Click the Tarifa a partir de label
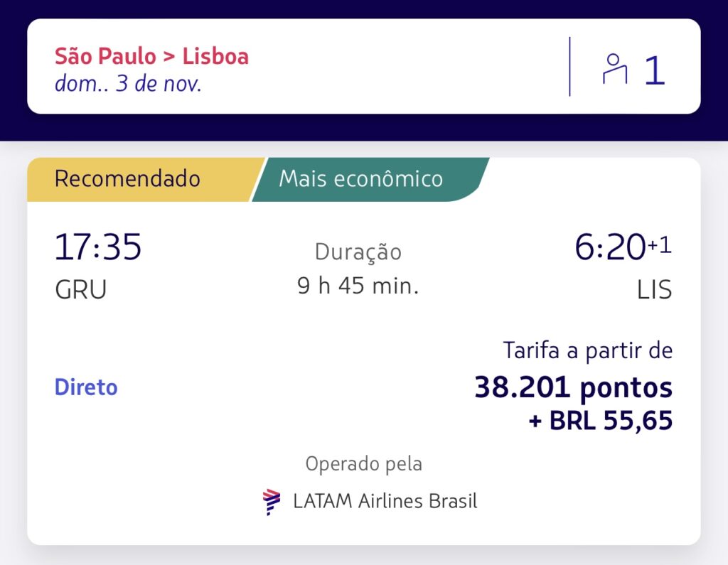 click(587, 350)
